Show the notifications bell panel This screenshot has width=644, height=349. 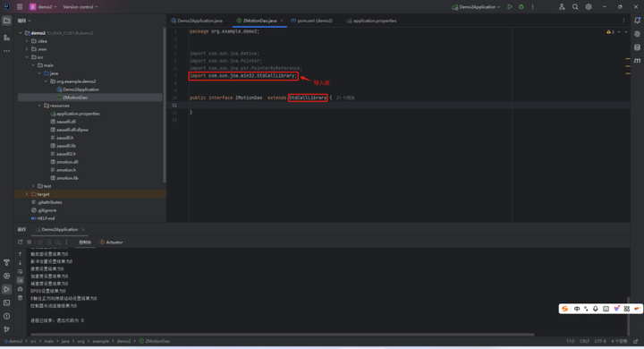point(637,21)
